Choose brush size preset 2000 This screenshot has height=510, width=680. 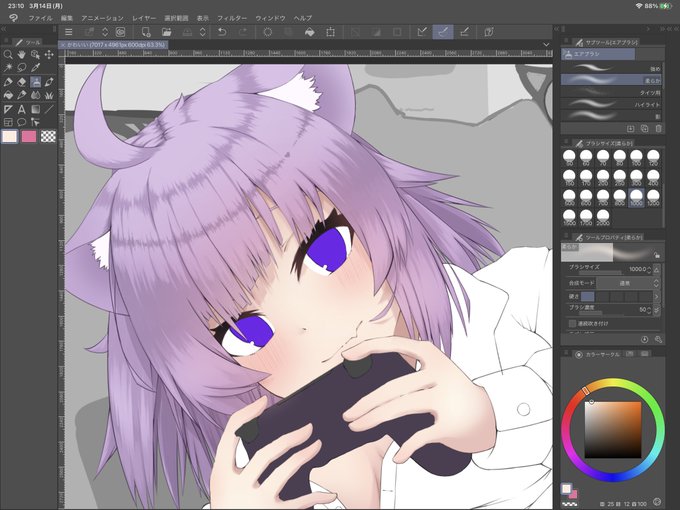click(603, 217)
